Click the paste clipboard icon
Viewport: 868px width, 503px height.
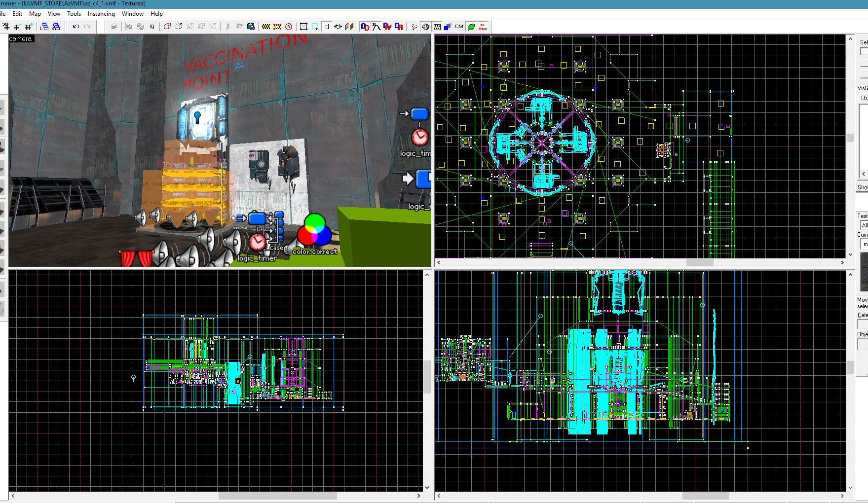(251, 27)
